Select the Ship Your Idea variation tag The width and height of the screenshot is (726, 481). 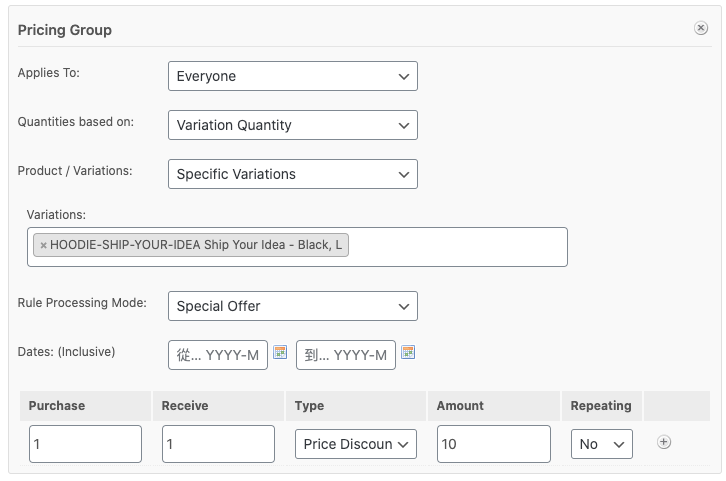[196, 245]
